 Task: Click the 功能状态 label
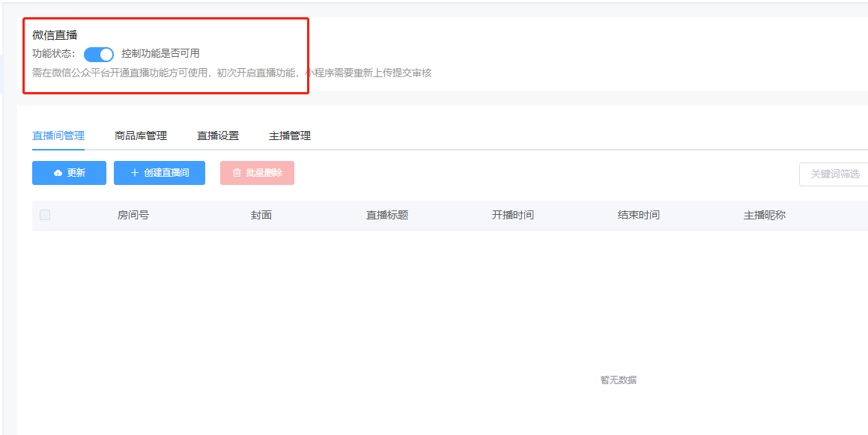[x=54, y=54]
